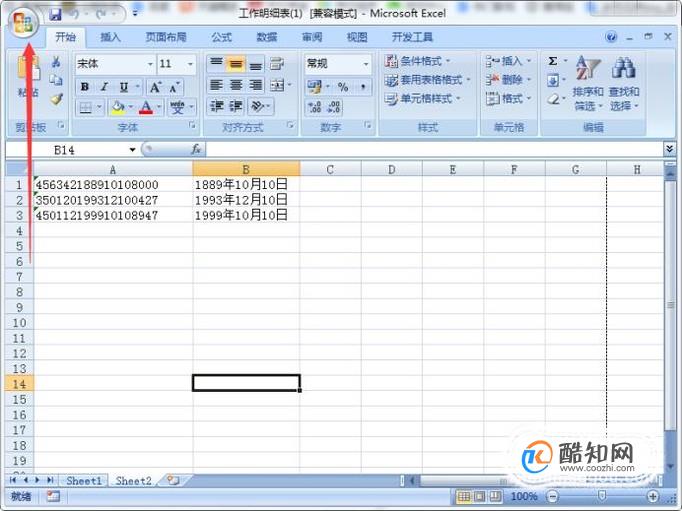Screen dimensions: 682x511
Task: Click the AutoSum sigma icon
Action: coord(552,61)
